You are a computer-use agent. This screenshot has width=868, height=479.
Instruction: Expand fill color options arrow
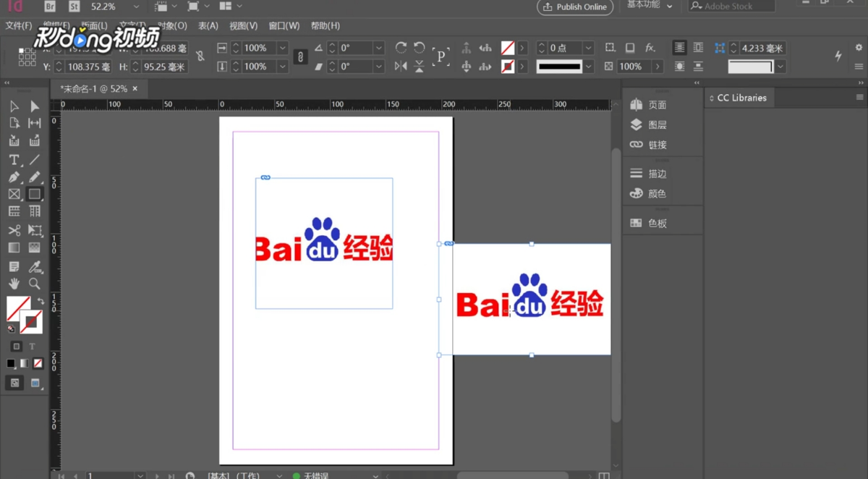point(522,48)
